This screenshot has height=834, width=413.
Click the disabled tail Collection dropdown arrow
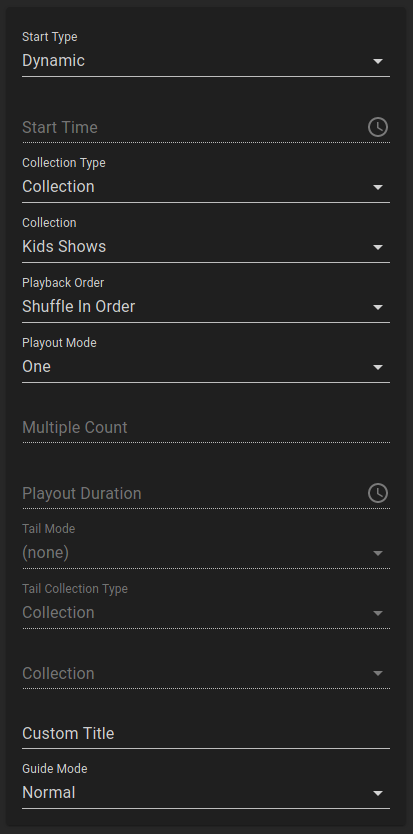pyautogui.click(x=378, y=673)
